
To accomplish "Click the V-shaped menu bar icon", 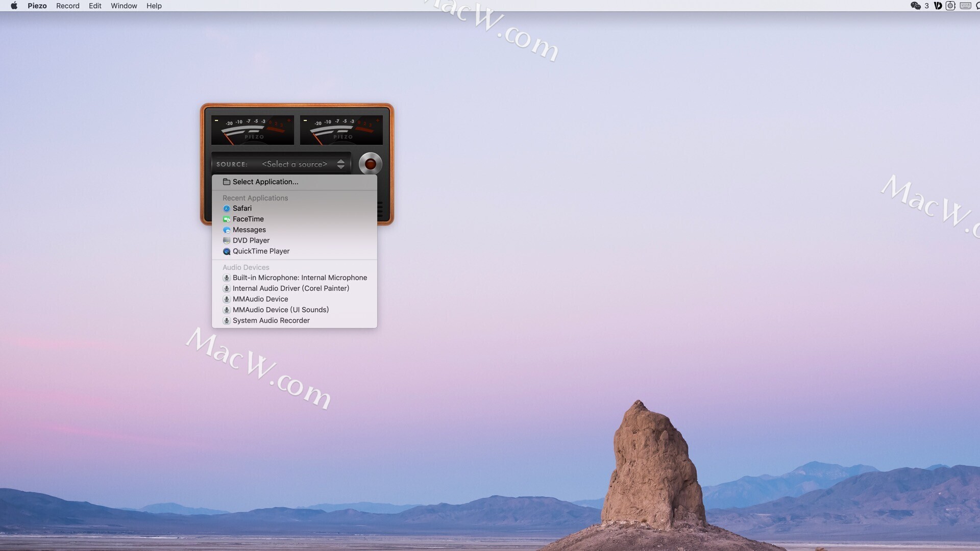I will (938, 6).
